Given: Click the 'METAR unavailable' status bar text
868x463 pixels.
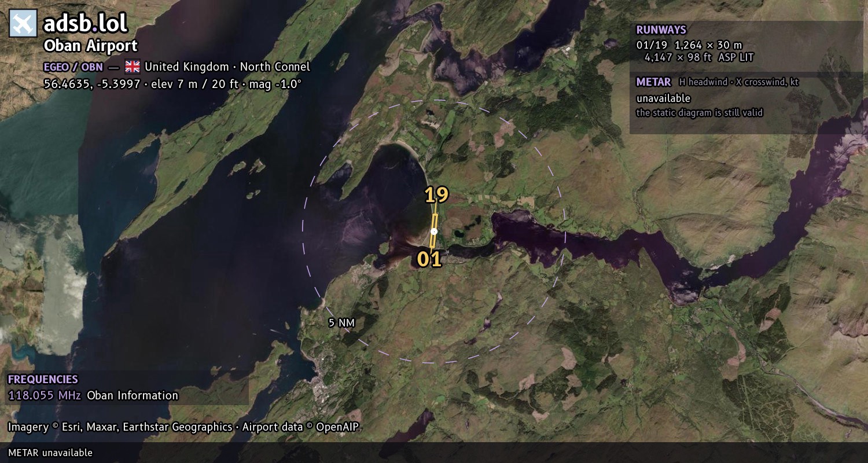Looking at the screenshot, I should tap(50, 453).
